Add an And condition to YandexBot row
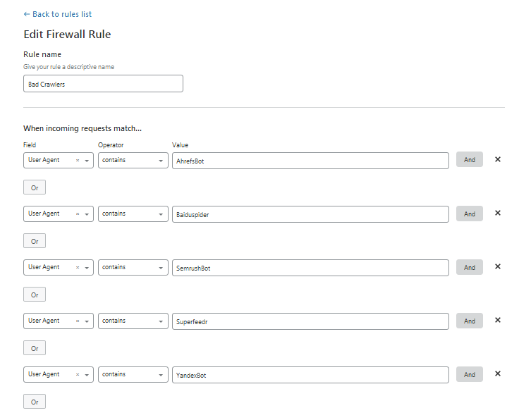519x420 pixels. tap(469, 374)
